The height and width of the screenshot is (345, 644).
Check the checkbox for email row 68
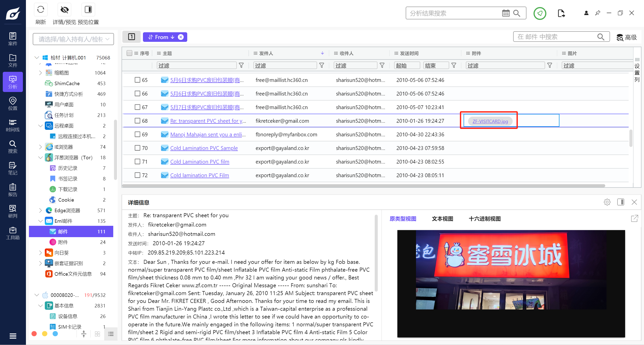coord(137,121)
